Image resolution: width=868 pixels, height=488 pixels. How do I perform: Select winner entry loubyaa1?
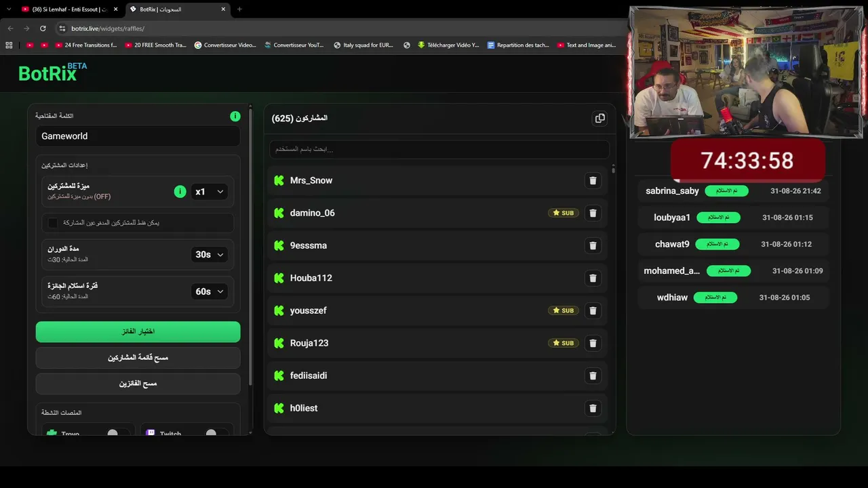coord(733,218)
